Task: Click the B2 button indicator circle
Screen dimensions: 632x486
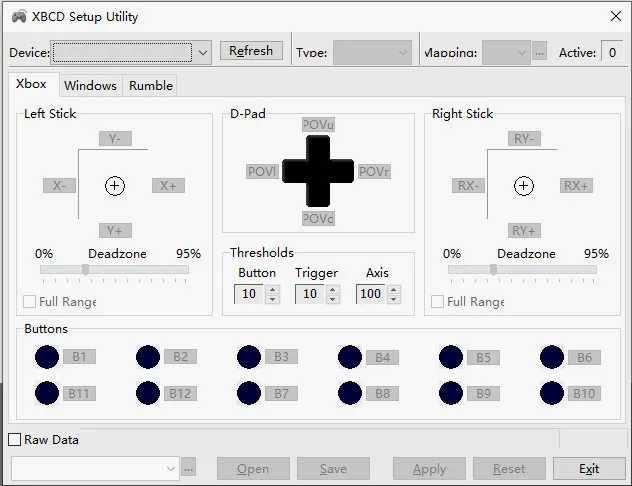Action: point(148,357)
